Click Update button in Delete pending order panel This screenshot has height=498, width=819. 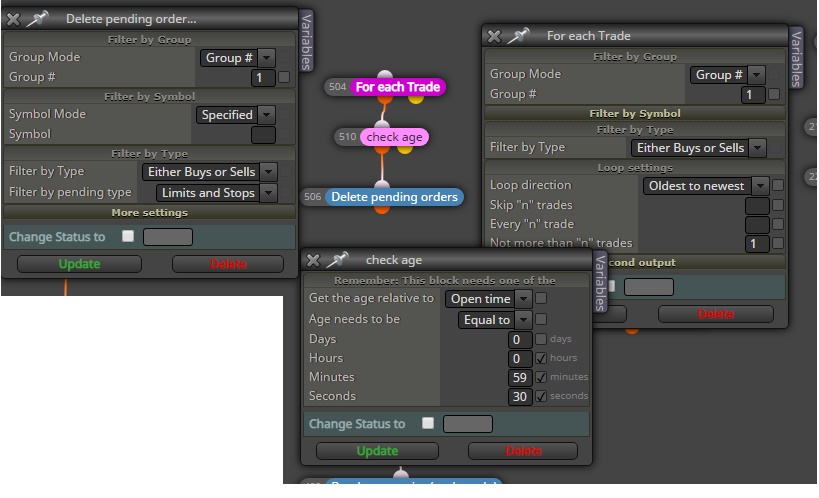point(79,264)
